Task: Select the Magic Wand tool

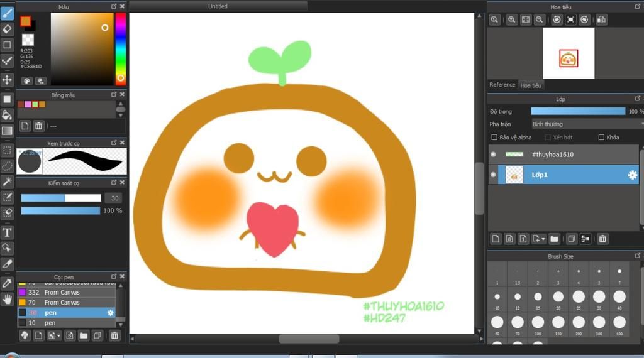Action: [7, 182]
